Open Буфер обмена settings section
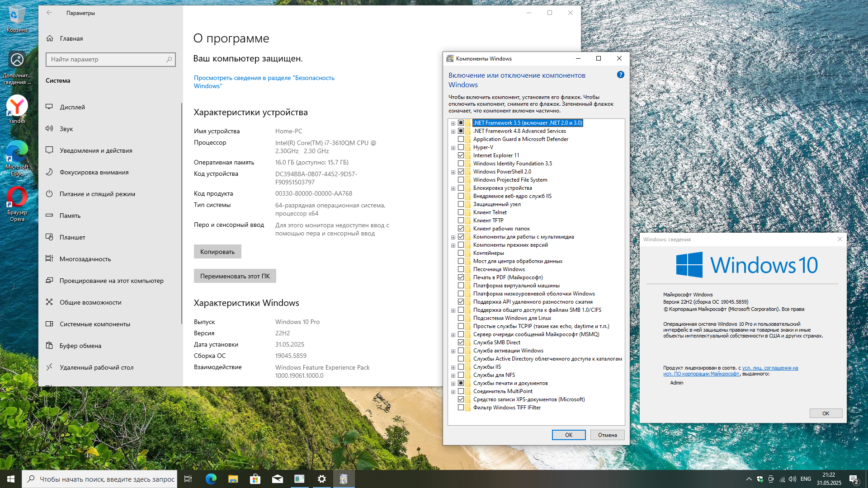The image size is (868, 488). tap(80, 346)
